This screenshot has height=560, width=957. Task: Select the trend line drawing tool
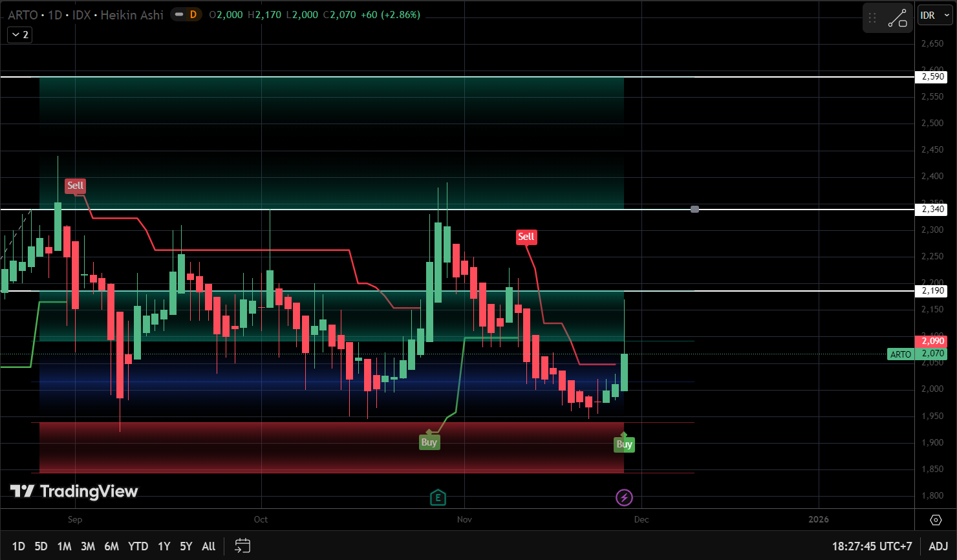(x=898, y=18)
